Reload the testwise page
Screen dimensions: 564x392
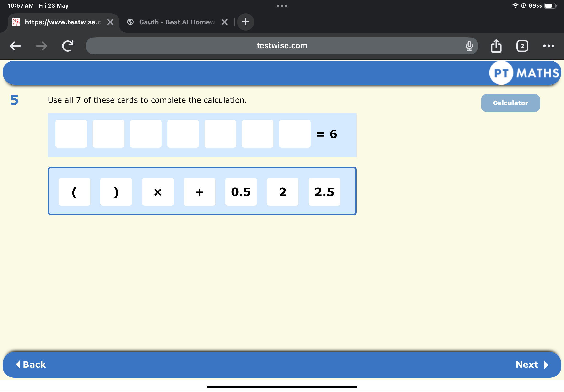(x=68, y=46)
